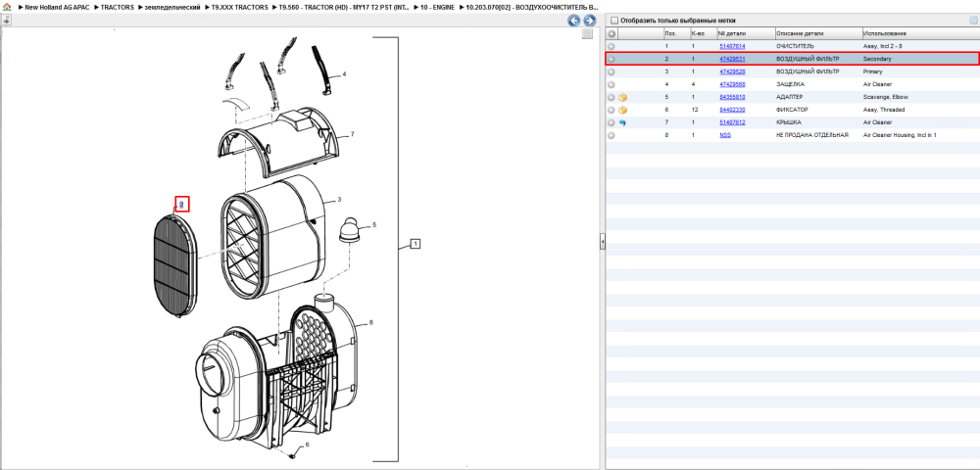The image size is (980, 470).
Task: Click the plus icon for the ФИКСАТОР row
Action: pyautogui.click(x=612, y=110)
